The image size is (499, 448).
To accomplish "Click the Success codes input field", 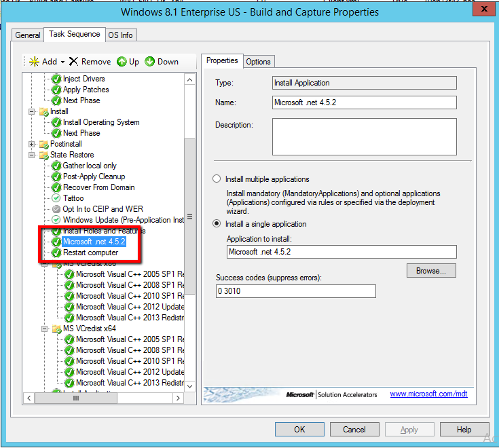I will click(295, 291).
